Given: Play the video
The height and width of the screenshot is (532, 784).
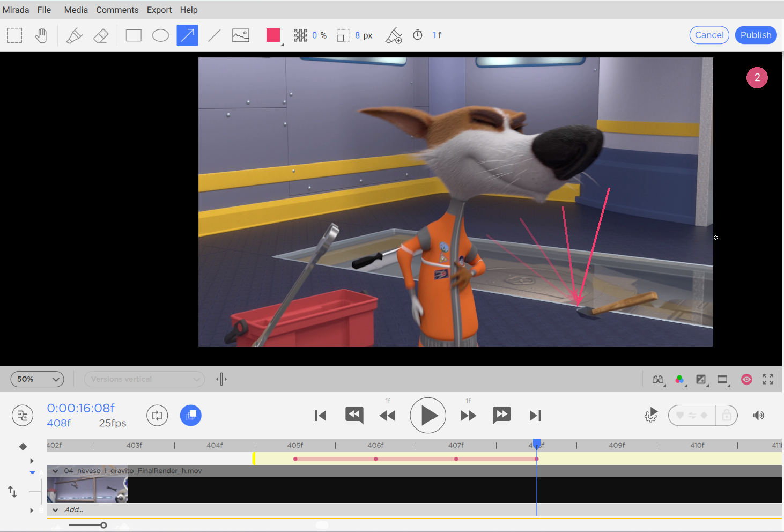Looking at the screenshot, I should [428, 415].
